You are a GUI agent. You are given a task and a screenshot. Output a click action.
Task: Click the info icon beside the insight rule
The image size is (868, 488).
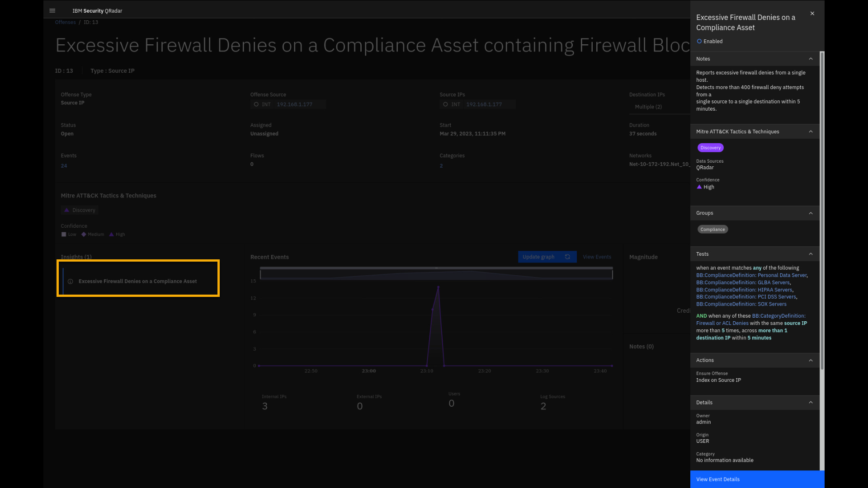click(x=71, y=282)
